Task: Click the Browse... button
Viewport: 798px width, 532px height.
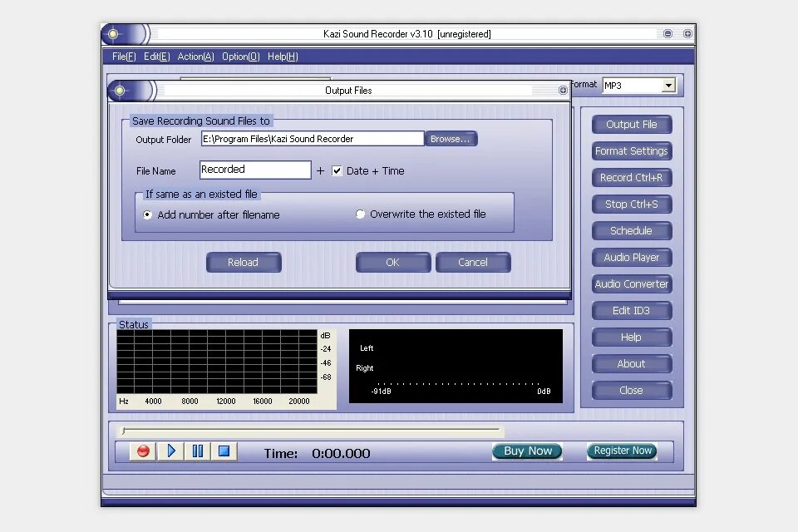Action: (451, 139)
